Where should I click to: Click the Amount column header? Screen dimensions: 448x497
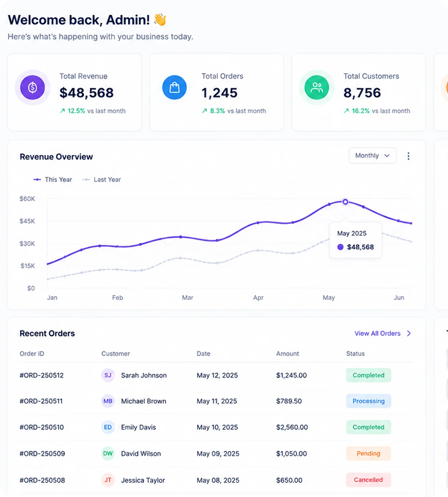pyautogui.click(x=288, y=354)
